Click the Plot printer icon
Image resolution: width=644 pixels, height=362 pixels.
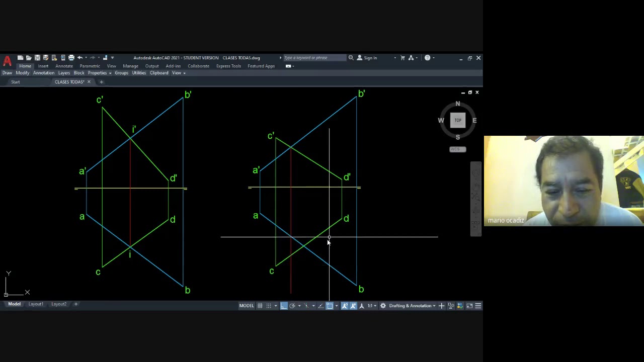coord(71,58)
